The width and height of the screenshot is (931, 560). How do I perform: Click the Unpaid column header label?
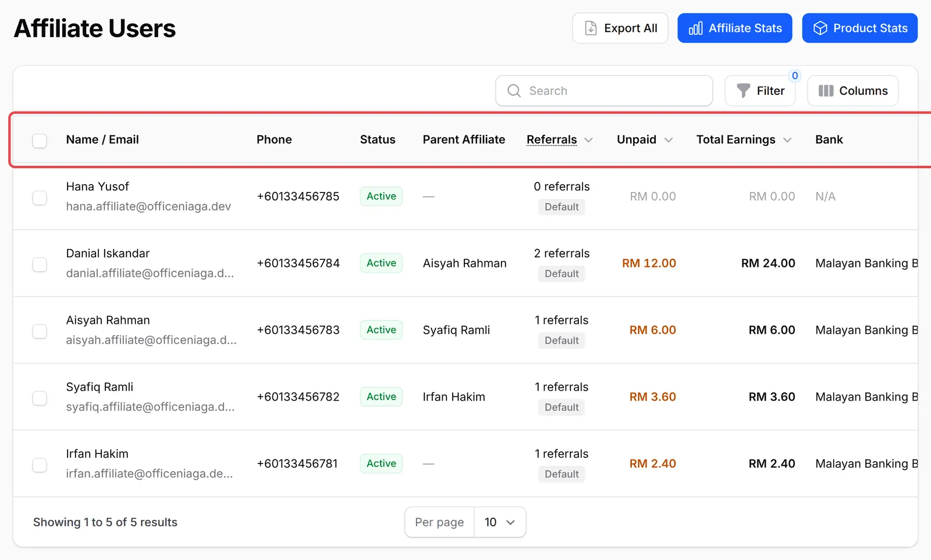click(x=637, y=140)
